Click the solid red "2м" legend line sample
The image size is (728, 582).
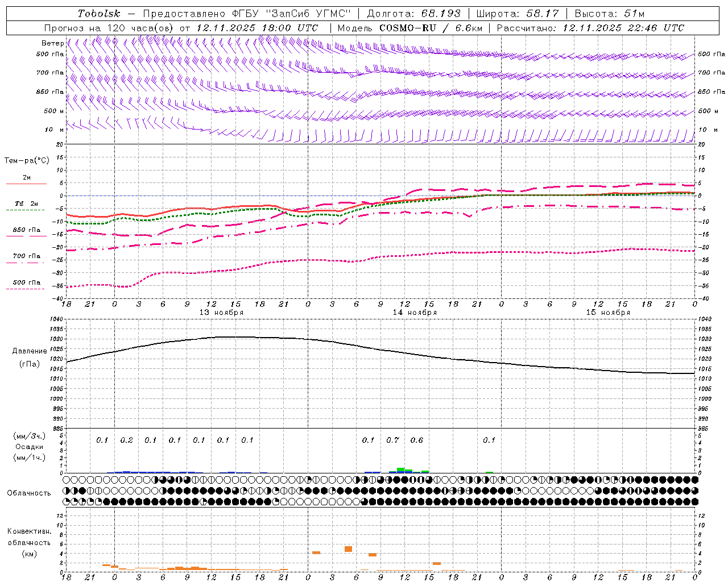click(x=26, y=184)
